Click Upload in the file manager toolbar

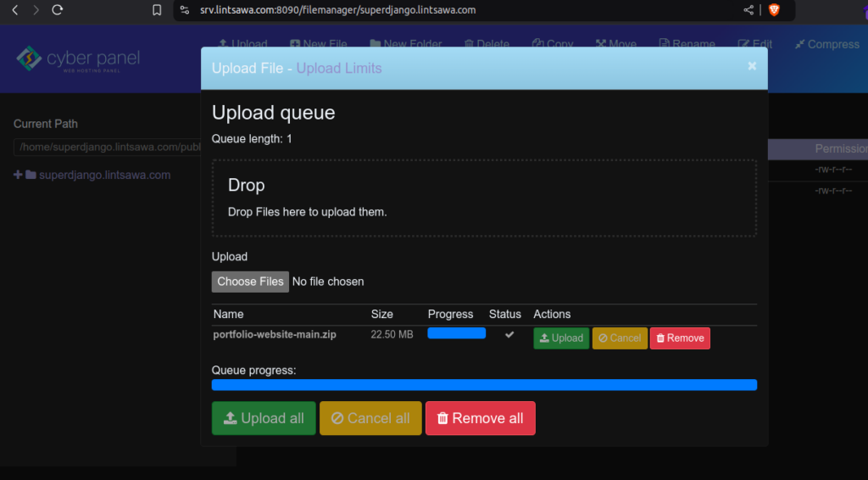pyautogui.click(x=242, y=44)
